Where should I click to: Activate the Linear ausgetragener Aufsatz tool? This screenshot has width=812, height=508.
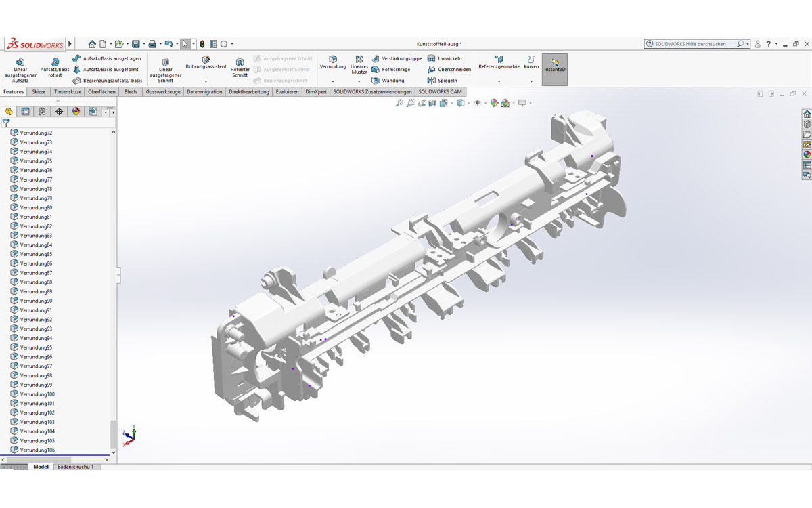coord(20,66)
